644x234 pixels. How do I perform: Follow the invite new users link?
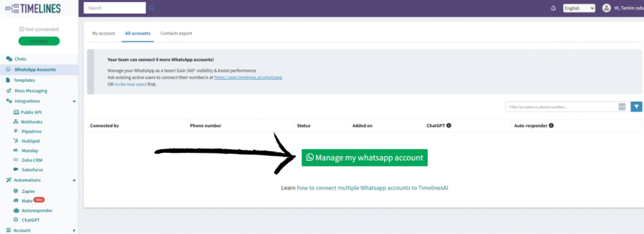(131, 84)
